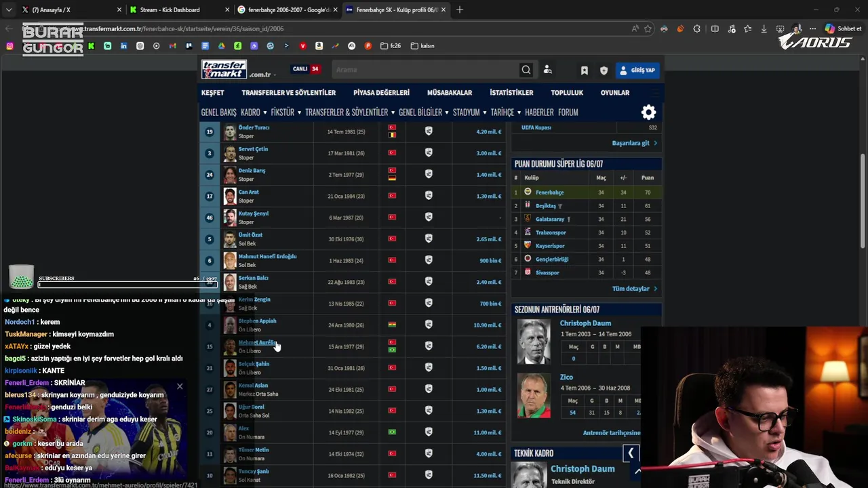The width and height of the screenshot is (868, 488).
Task: Click Ghana flag in Stephen Appiah row
Action: 392,325
